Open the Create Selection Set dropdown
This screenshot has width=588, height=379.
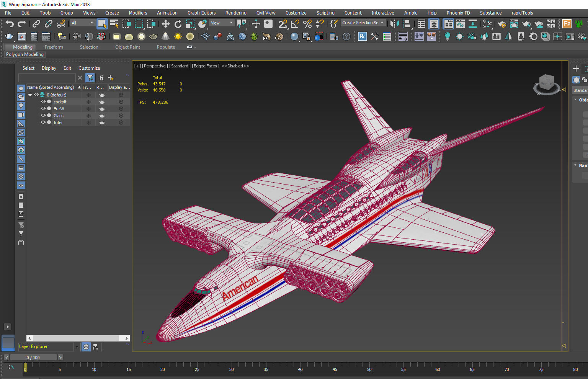[x=363, y=23]
